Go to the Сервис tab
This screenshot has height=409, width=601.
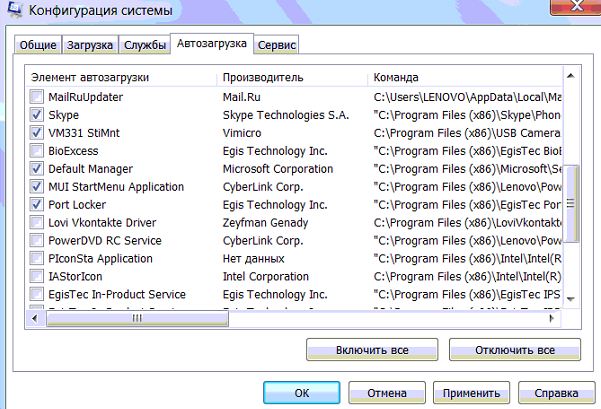click(276, 45)
